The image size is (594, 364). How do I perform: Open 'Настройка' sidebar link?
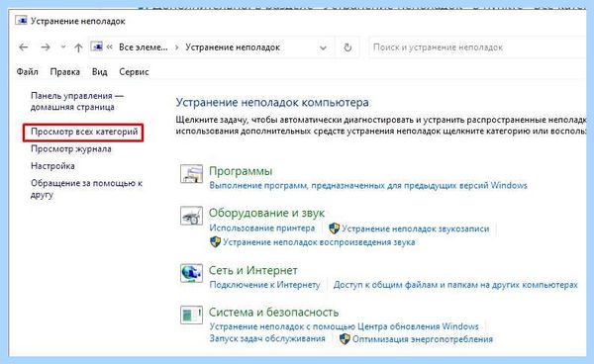[x=52, y=166]
